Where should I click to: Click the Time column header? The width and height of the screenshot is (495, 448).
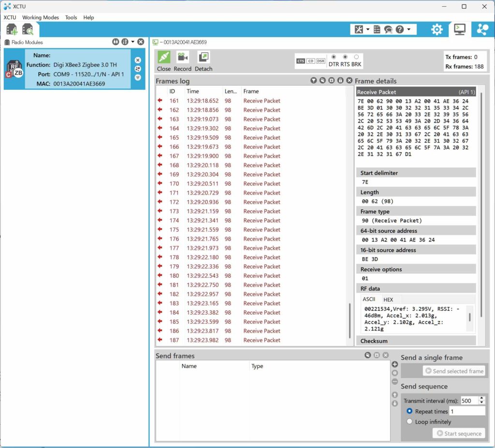point(203,91)
